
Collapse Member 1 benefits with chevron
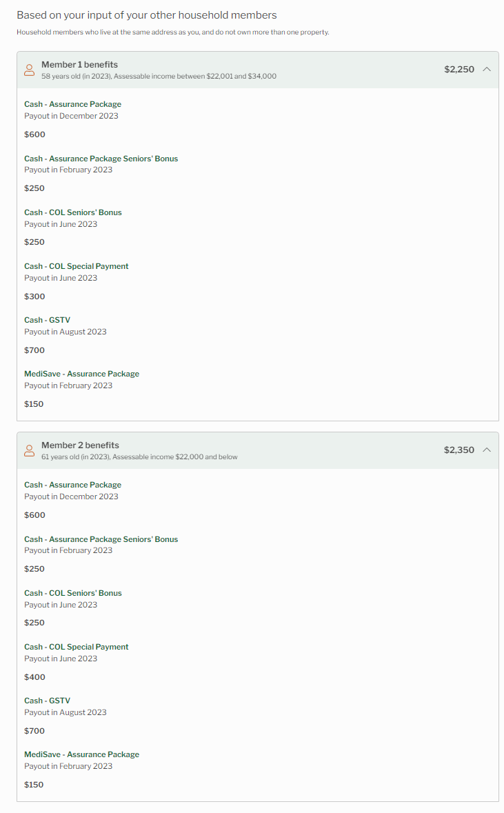coord(486,69)
